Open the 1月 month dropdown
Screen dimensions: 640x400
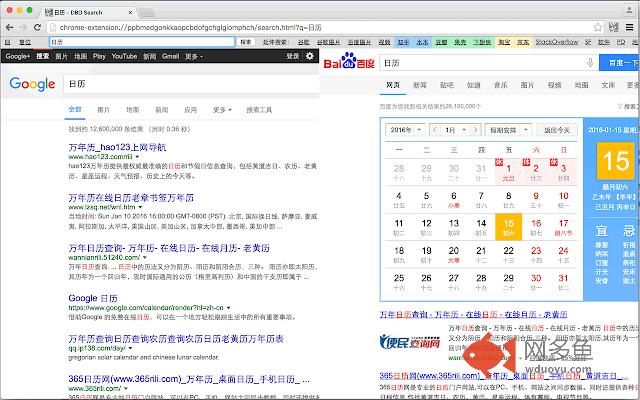(x=455, y=130)
